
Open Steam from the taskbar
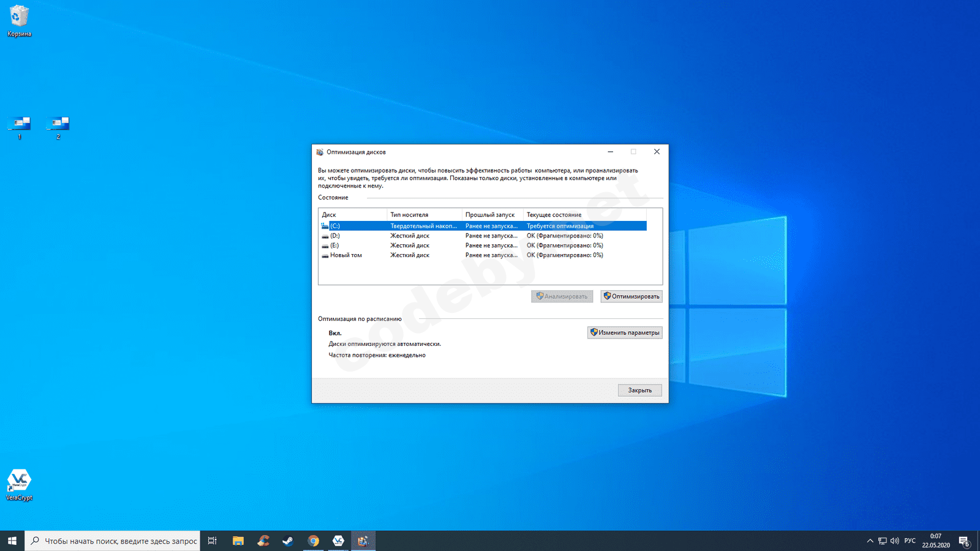click(x=288, y=541)
